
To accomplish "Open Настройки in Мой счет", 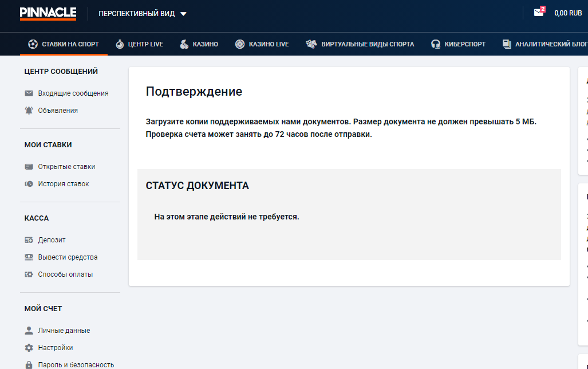I will click(x=55, y=348).
